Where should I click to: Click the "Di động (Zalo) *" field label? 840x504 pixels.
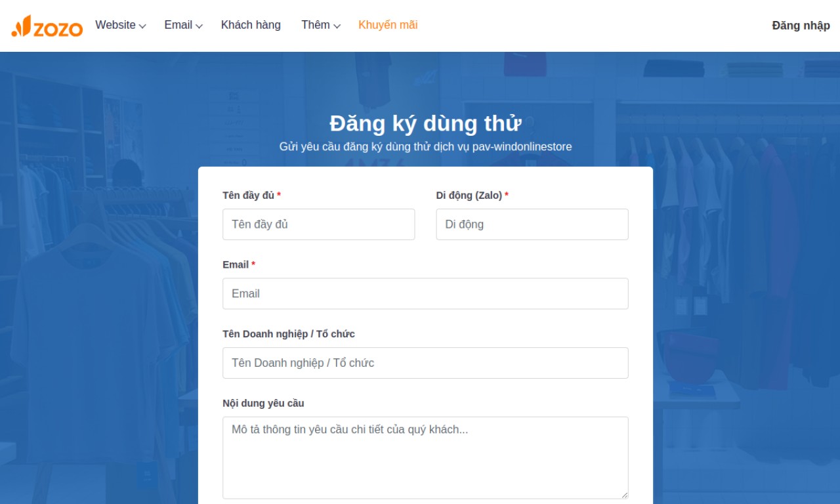pyautogui.click(x=472, y=196)
